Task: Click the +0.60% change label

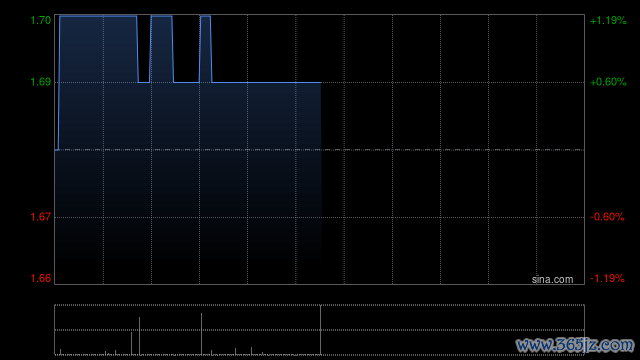Action: [608, 82]
